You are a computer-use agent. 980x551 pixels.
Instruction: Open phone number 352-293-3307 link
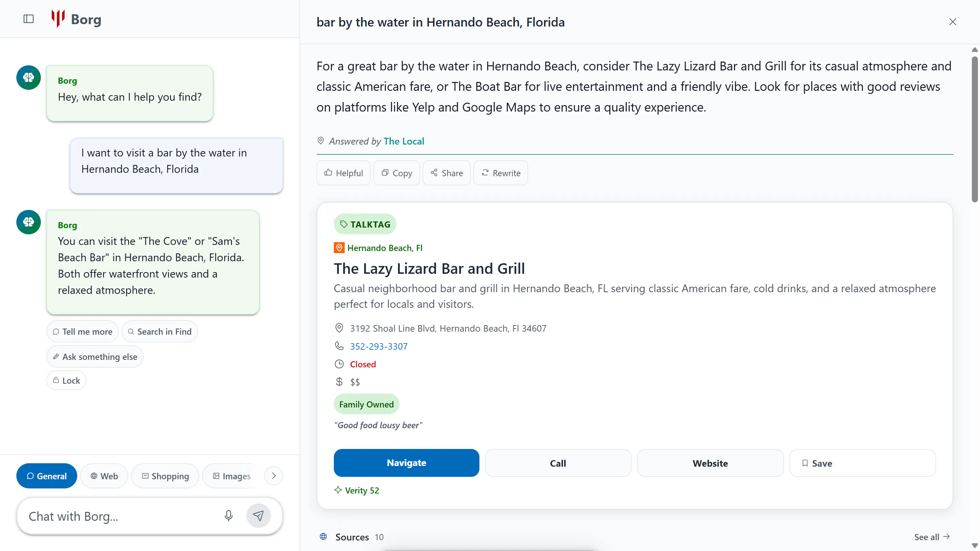(x=378, y=346)
